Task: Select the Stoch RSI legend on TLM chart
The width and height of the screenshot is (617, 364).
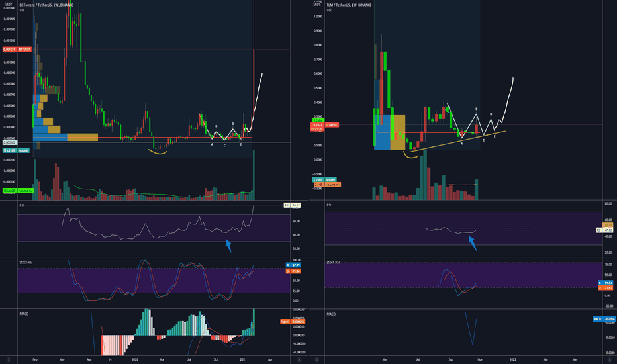Action: tap(333, 262)
